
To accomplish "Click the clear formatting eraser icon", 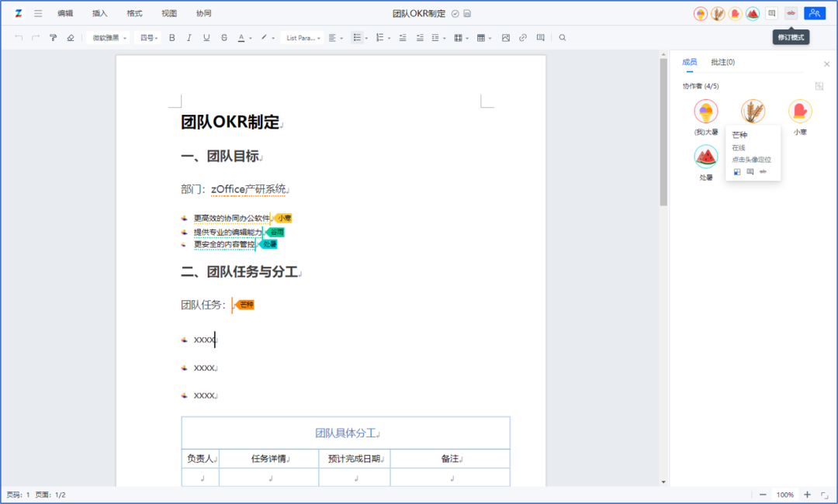I will click(x=71, y=37).
